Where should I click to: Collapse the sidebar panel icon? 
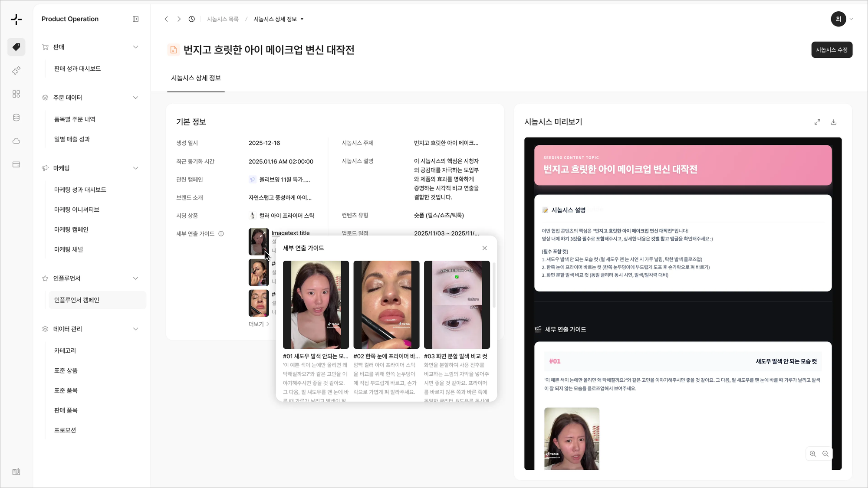(x=135, y=19)
